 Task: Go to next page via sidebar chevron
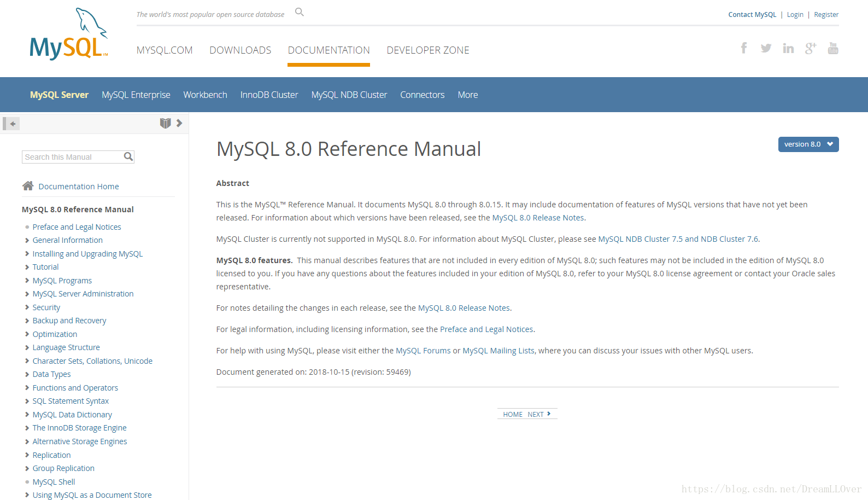point(179,123)
